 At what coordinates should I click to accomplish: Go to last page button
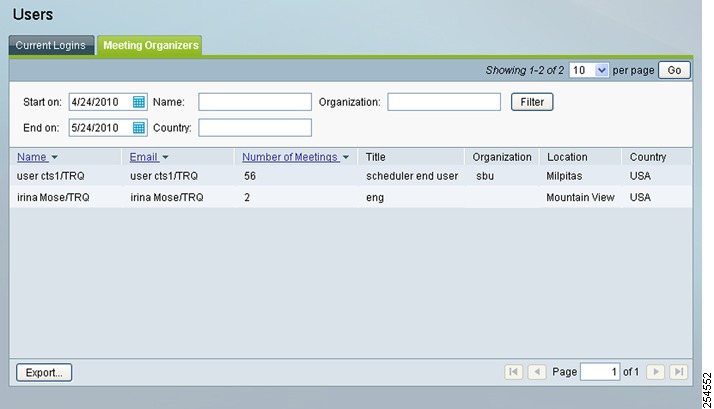(x=679, y=372)
